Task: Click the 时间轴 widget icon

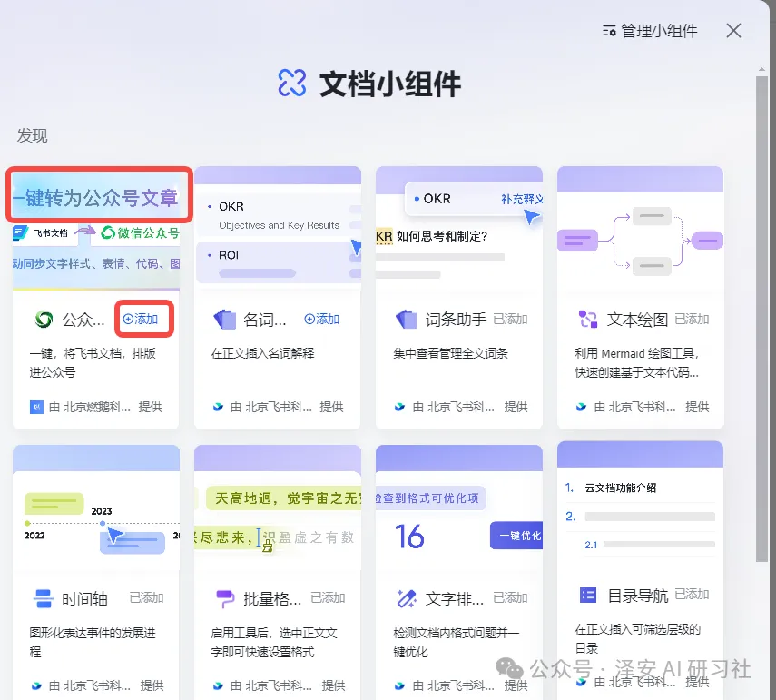Action: [43, 598]
